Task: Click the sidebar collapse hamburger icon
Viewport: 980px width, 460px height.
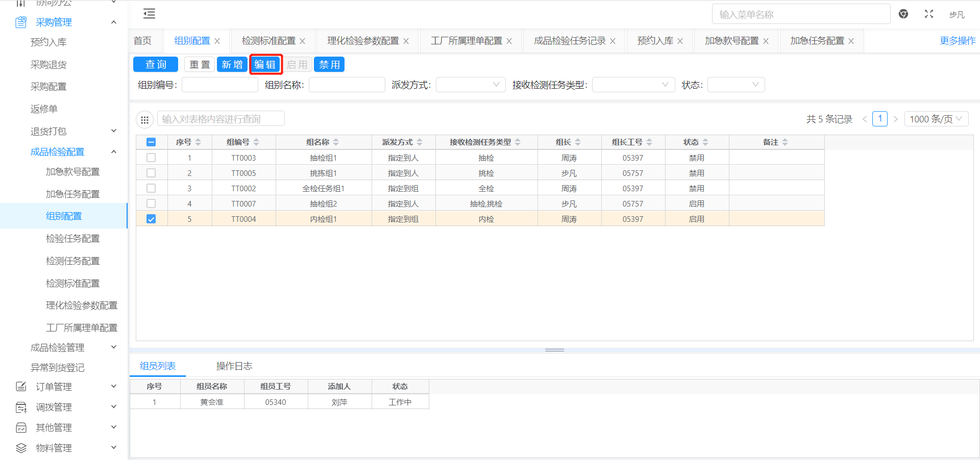Action: click(x=149, y=14)
